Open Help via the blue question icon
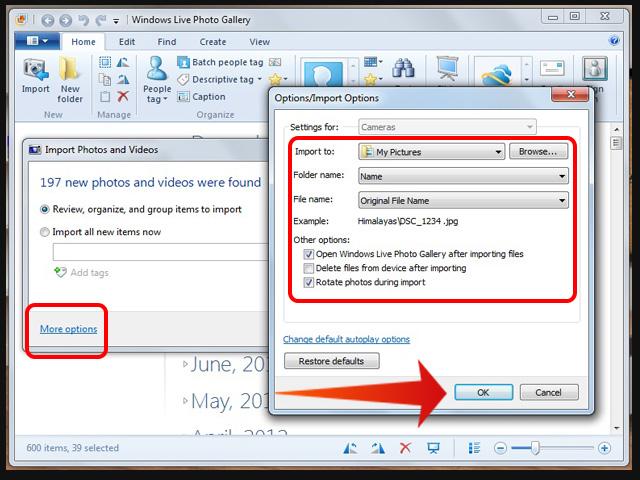The image size is (640, 480). (613, 40)
